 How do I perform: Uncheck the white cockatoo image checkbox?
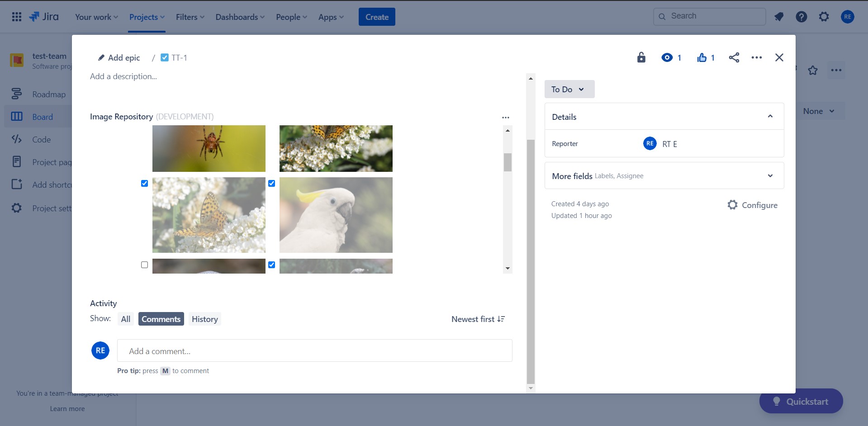click(x=271, y=183)
